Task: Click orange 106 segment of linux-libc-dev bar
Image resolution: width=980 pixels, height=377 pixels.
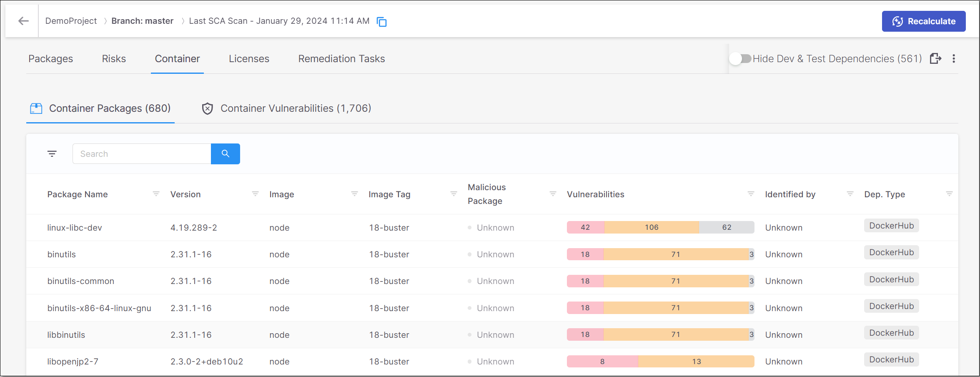Action: [652, 227]
